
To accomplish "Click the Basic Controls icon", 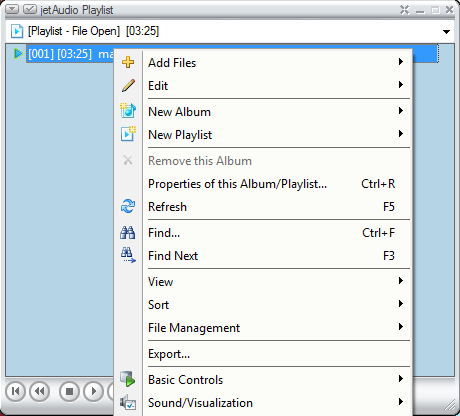I will (x=128, y=379).
